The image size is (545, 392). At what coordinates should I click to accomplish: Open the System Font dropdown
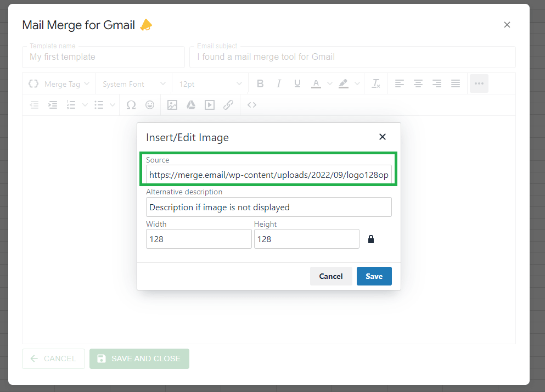[x=134, y=84]
